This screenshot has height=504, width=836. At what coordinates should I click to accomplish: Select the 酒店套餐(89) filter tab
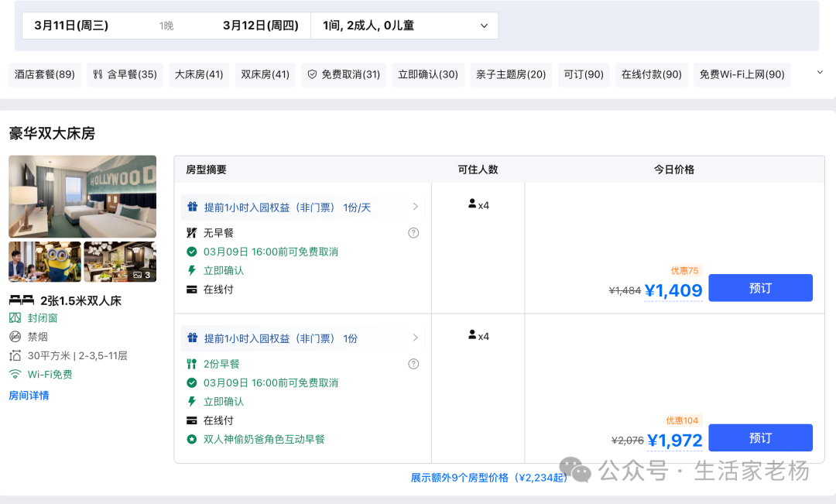[44, 74]
